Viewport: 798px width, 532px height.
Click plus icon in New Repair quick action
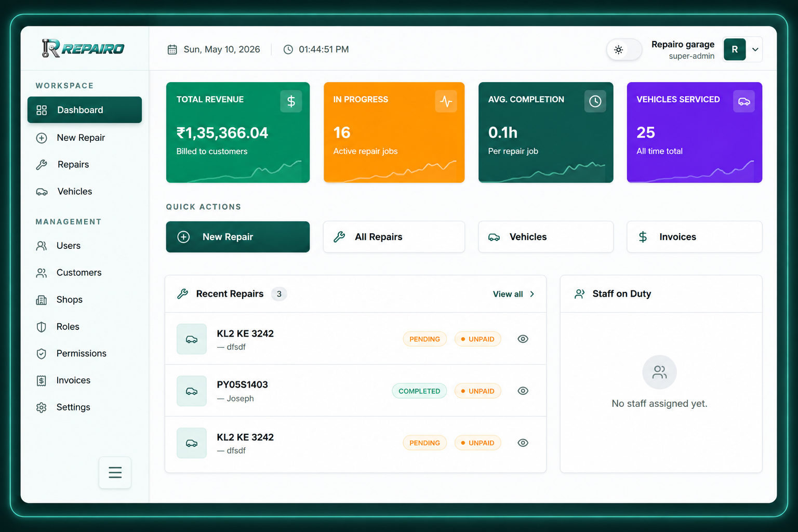[x=183, y=237]
